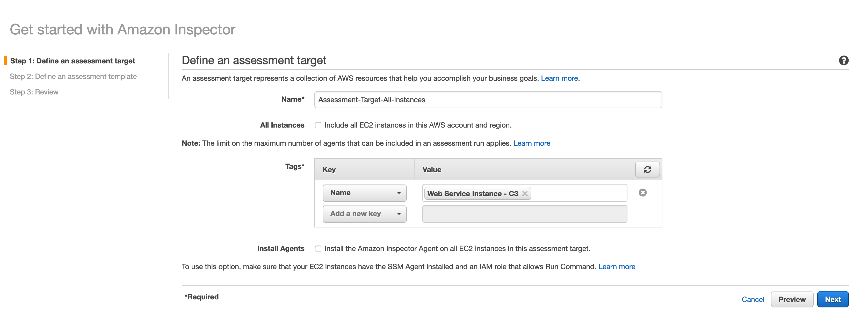Cancel the assessment setup
The image size is (868, 325).
[x=753, y=299]
